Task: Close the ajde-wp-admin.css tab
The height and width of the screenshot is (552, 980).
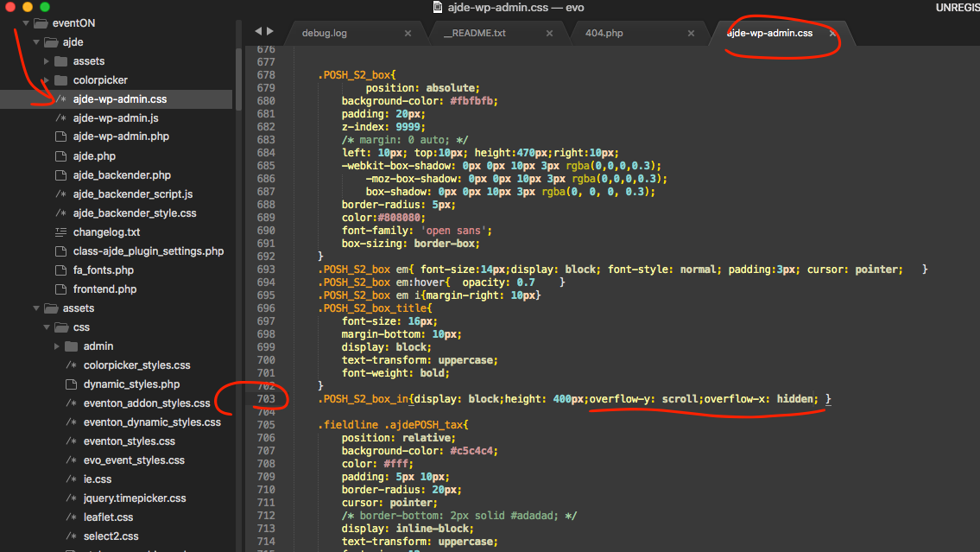Action: (x=832, y=34)
